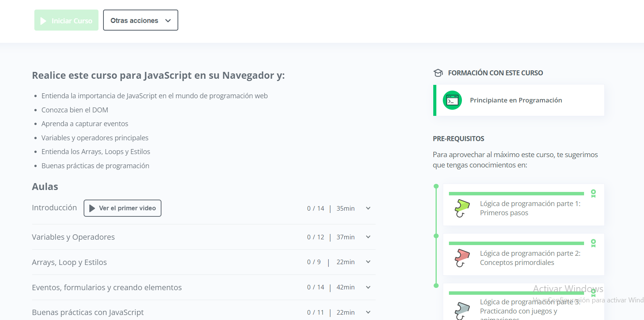Open Lógica de programación parte 2 course
Image resolution: width=644 pixels, height=320 pixels.
coord(524,254)
